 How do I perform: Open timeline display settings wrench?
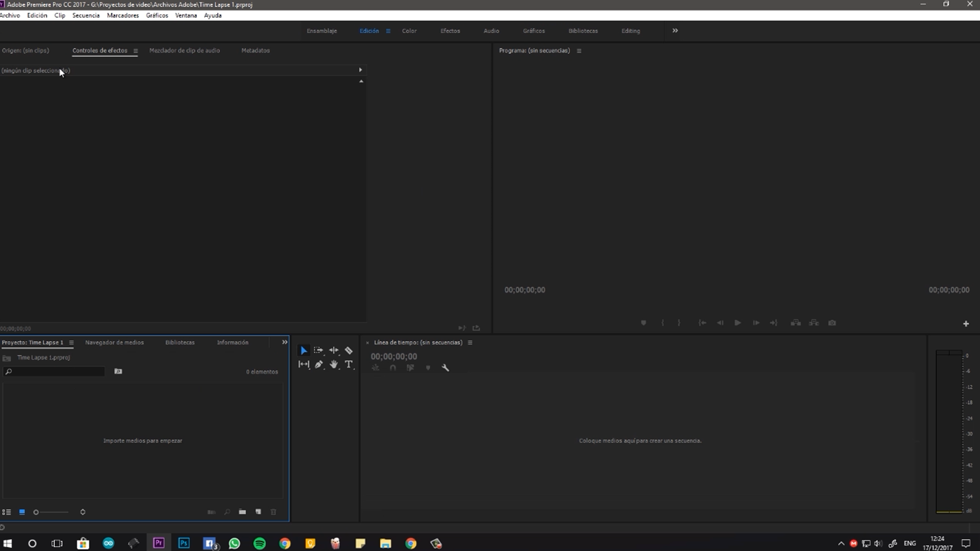point(445,367)
